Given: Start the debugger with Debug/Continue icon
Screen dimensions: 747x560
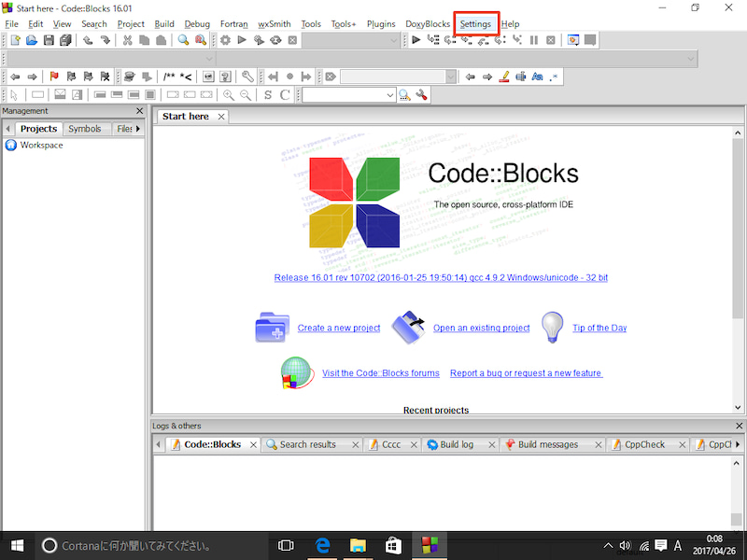Looking at the screenshot, I should (416, 40).
